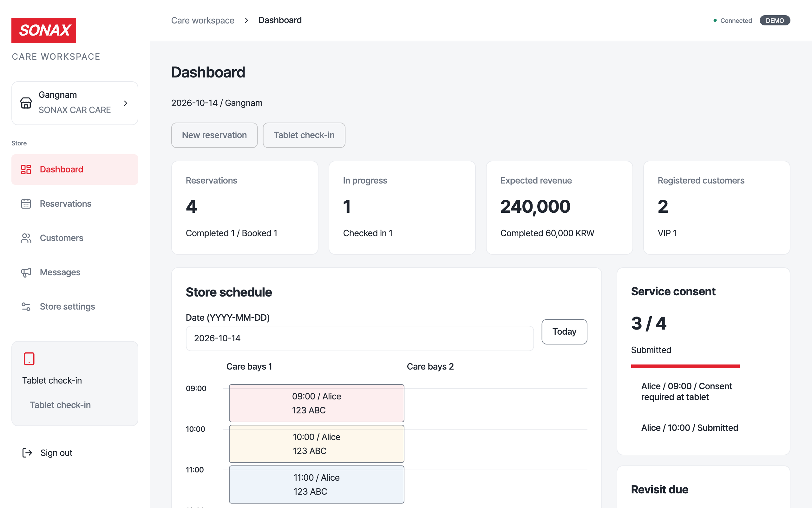Click the schedule date input field
This screenshot has width=812, height=508.
[360, 338]
